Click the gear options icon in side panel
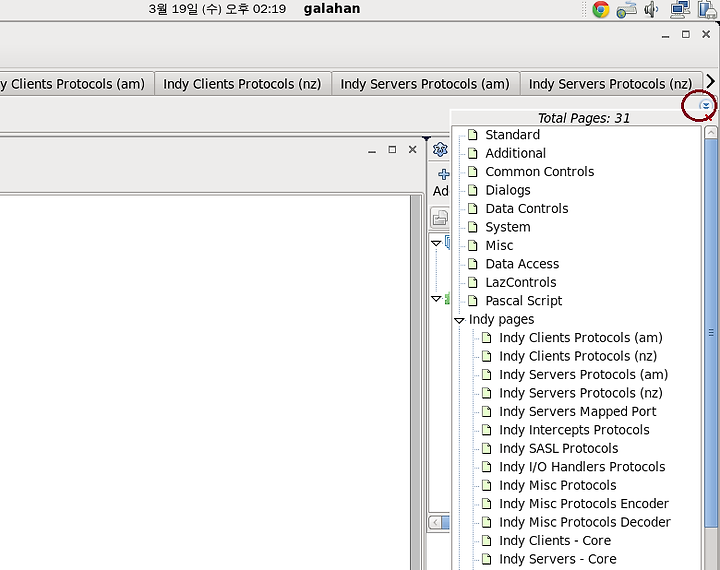The image size is (720, 570). click(440, 149)
